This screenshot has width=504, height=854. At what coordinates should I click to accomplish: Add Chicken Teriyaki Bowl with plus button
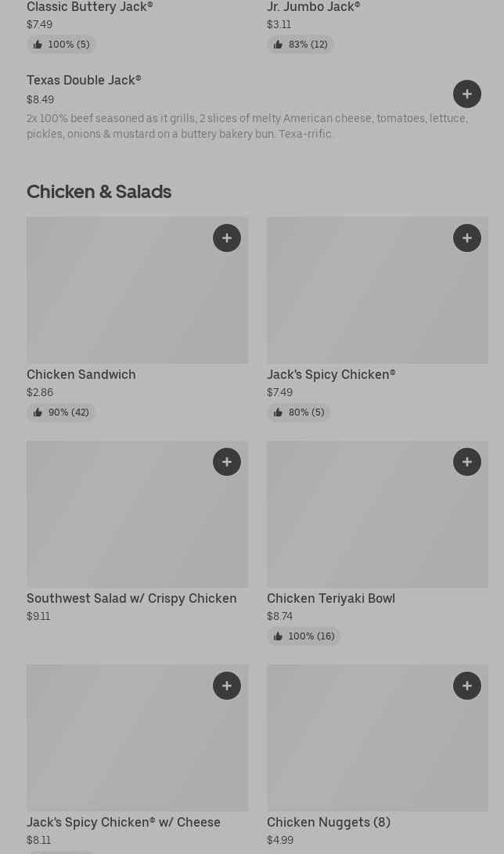tap(466, 462)
